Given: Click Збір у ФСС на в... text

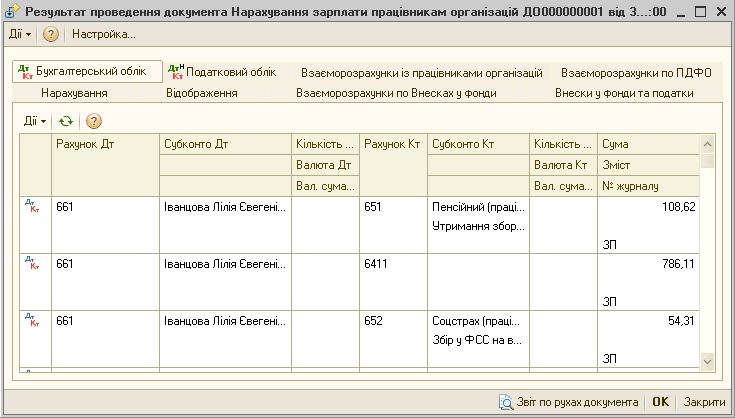Looking at the screenshot, I should (477, 341).
